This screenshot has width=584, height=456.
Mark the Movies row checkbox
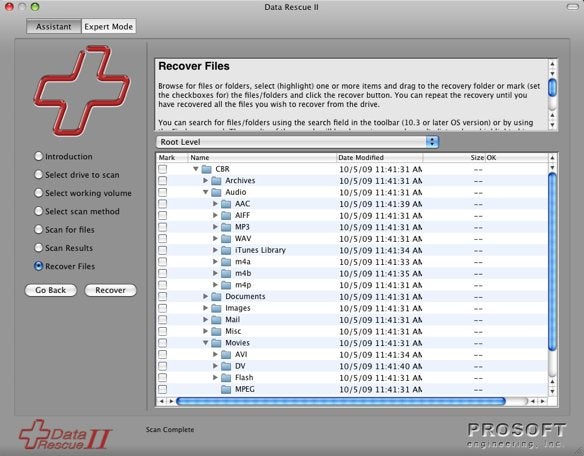point(162,343)
